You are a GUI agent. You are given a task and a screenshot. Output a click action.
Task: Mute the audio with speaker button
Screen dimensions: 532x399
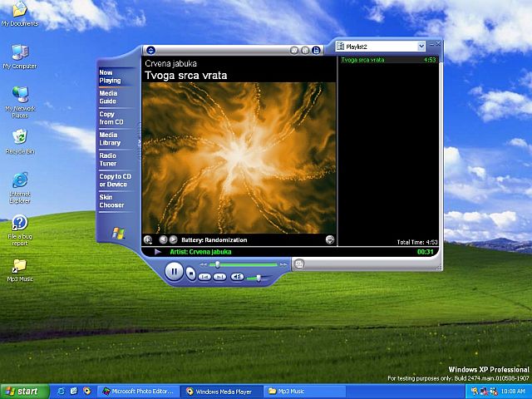[x=237, y=277]
